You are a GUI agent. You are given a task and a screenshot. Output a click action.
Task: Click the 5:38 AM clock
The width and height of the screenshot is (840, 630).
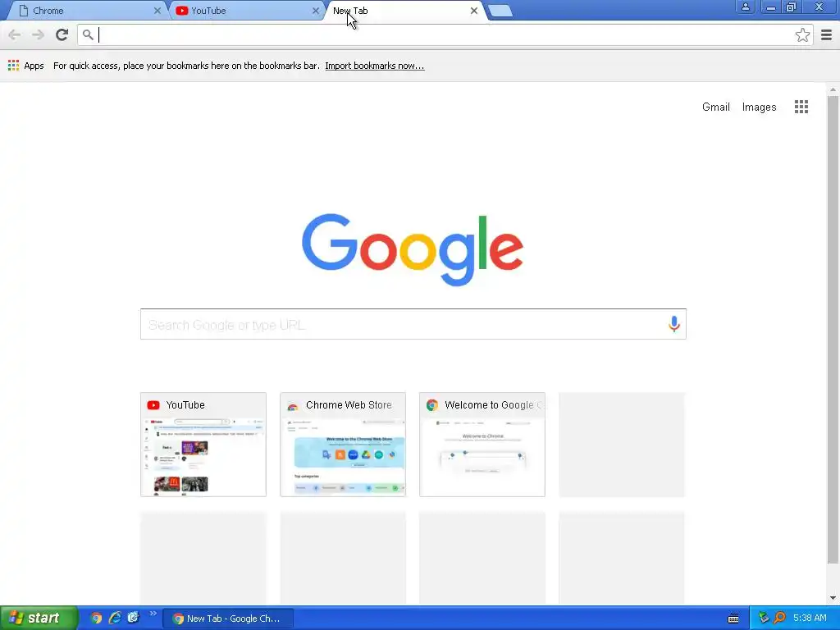[x=810, y=619]
